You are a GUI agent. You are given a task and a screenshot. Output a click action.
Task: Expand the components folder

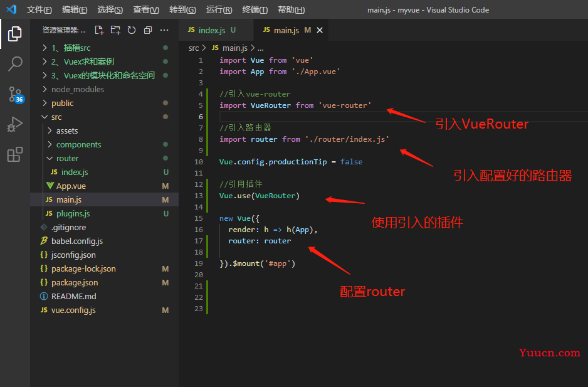pos(104,144)
